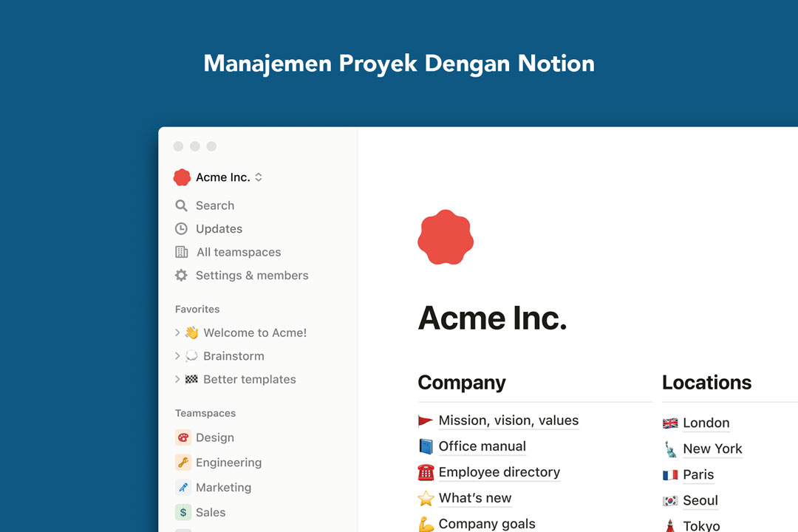Open the London location page

pos(706,423)
